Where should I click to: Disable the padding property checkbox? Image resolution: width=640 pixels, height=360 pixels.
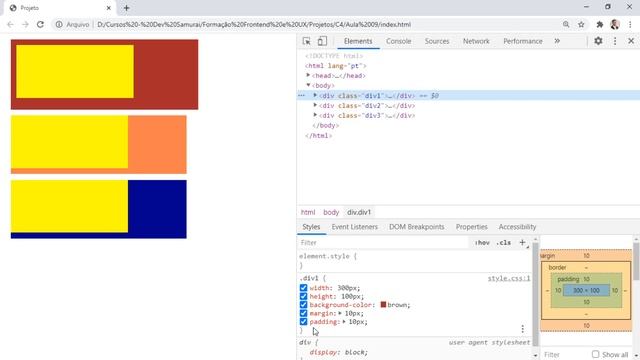[303, 322]
